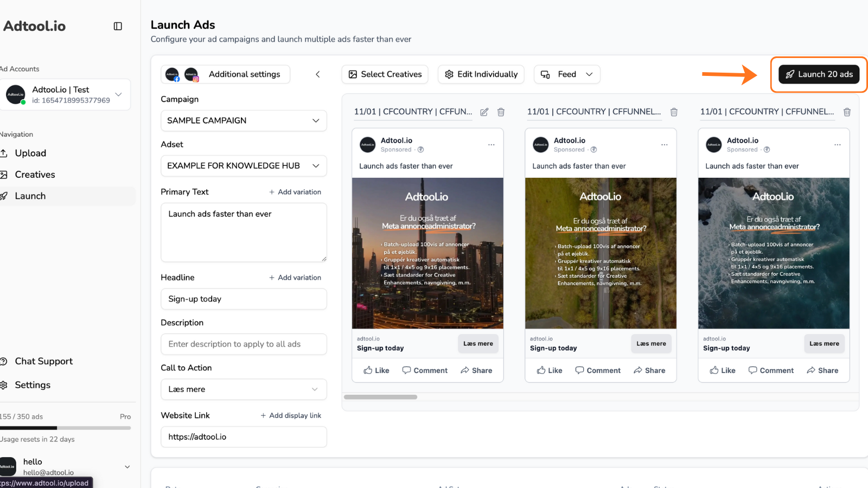Click the Adtool.io avatar on the third ad
868x488 pixels.
[x=714, y=145]
